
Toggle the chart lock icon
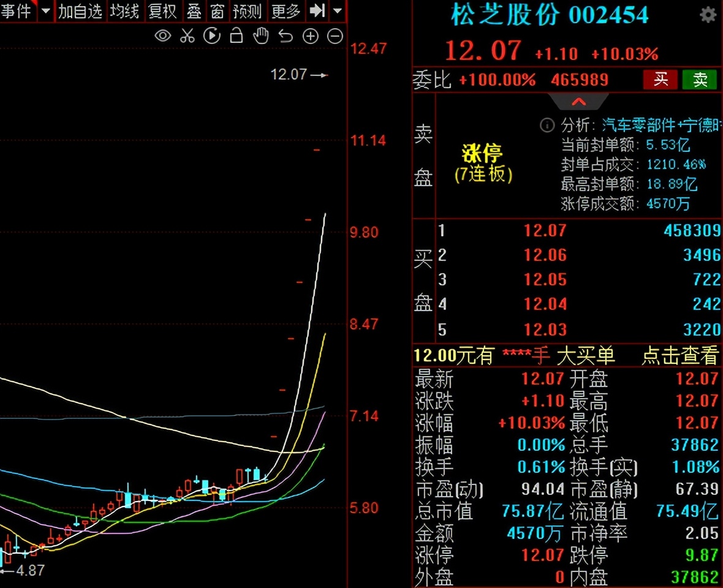tap(237, 36)
